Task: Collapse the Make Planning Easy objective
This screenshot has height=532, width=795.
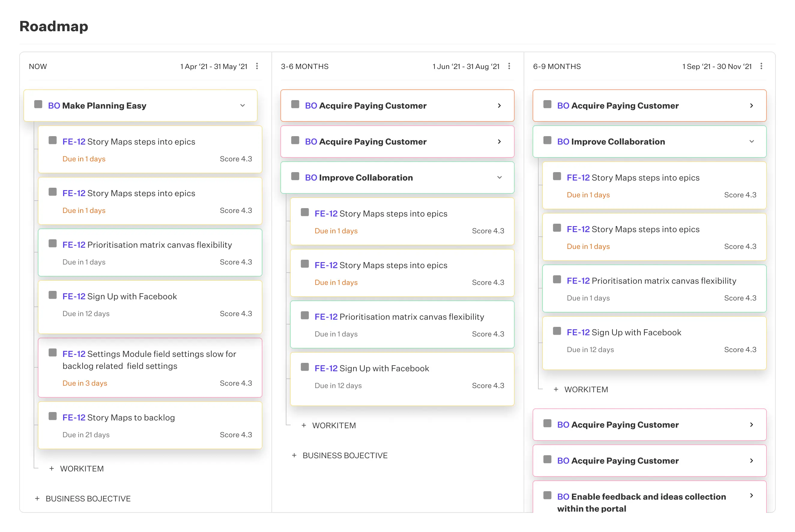Action: pos(243,106)
